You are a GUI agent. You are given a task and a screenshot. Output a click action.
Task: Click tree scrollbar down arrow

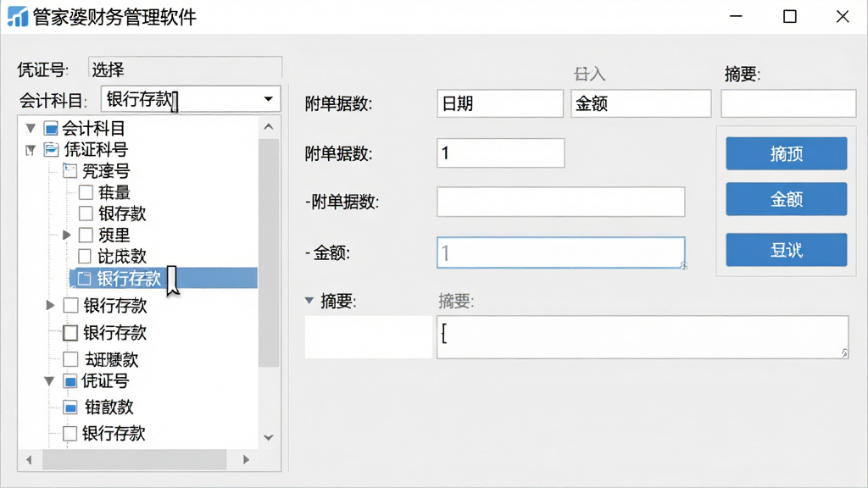coord(269,438)
